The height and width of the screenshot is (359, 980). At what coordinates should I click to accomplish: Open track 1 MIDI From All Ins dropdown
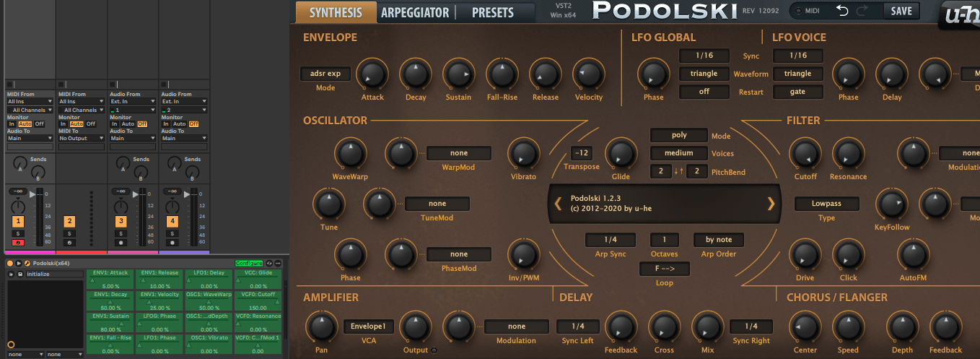[30, 102]
